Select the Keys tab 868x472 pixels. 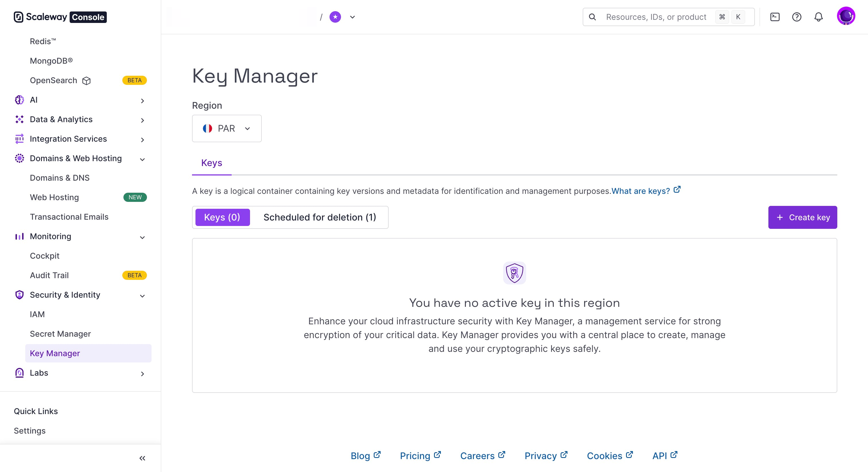pyautogui.click(x=212, y=163)
